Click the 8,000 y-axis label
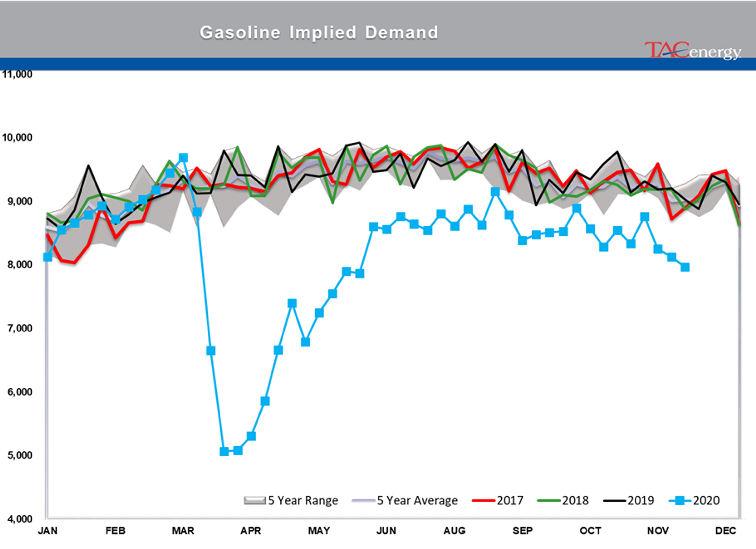The image size is (756, 549). pos(20,264)
